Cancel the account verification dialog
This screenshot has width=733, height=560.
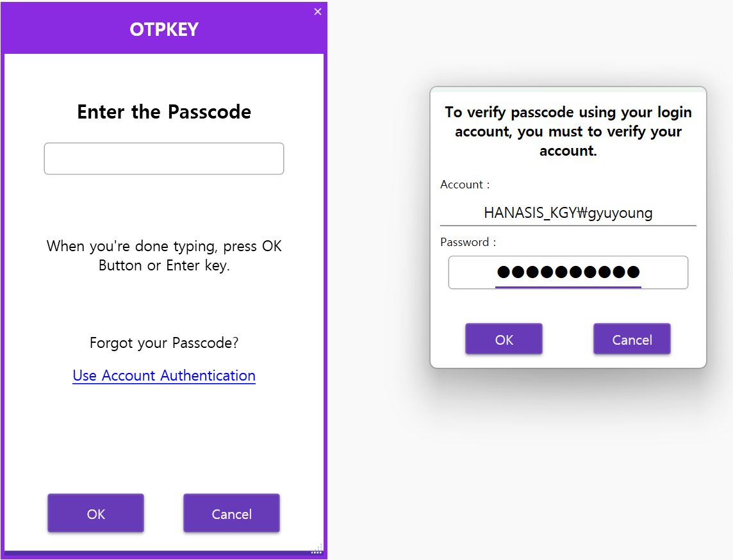tap(632, 339)
